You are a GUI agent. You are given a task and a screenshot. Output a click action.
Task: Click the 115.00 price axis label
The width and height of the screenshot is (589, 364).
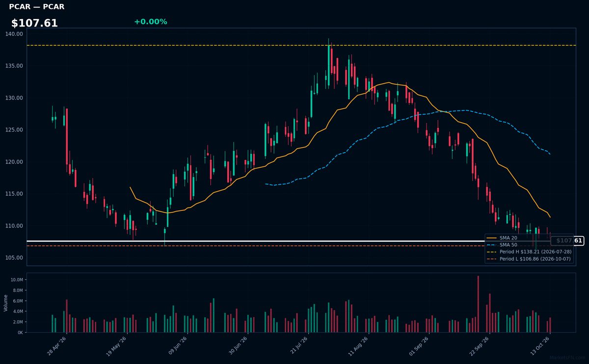[15, 194]
